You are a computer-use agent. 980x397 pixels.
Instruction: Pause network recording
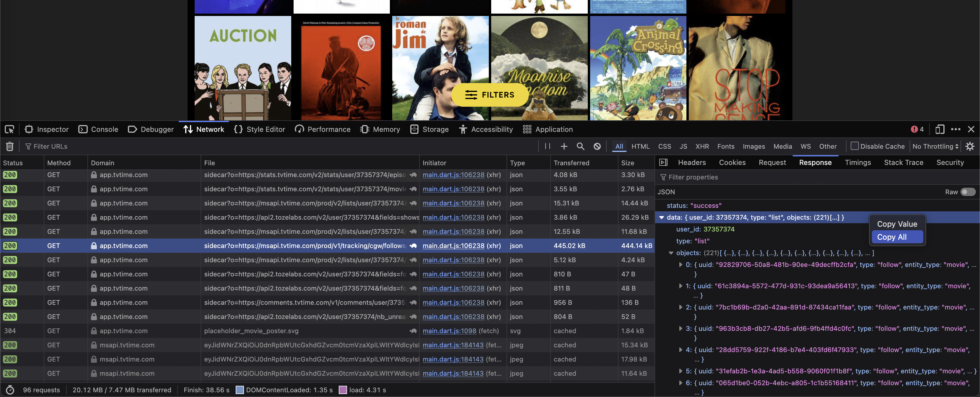[x=547, y=146]
